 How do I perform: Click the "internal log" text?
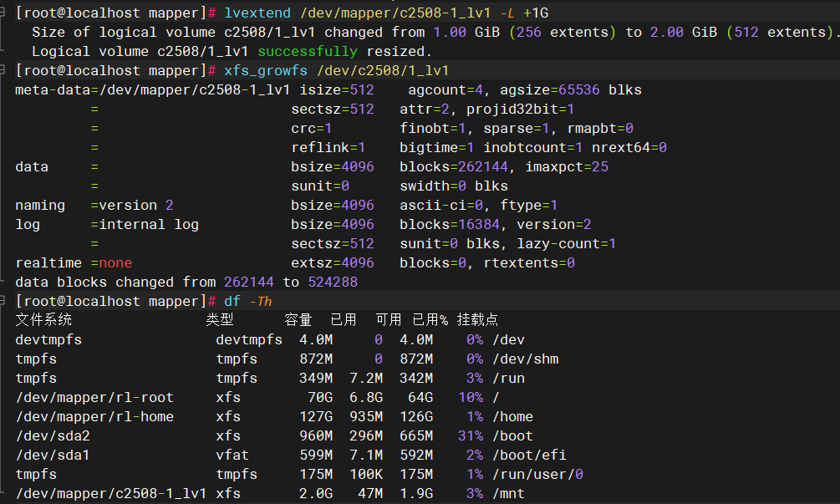coord(149,225)
